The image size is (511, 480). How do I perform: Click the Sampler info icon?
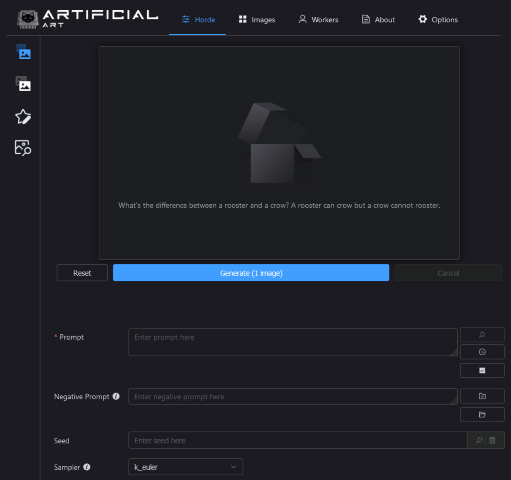(87, 467)
